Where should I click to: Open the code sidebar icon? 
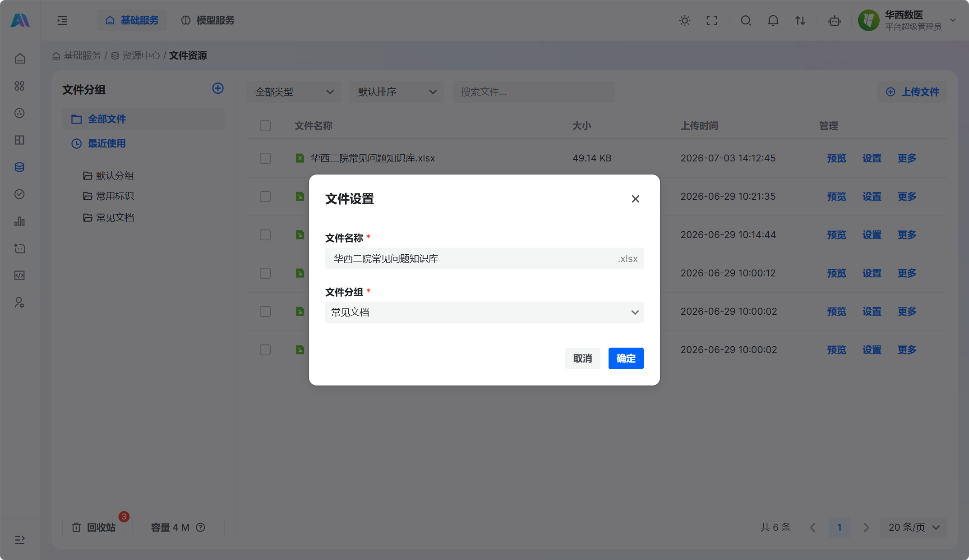pos(19,275)
